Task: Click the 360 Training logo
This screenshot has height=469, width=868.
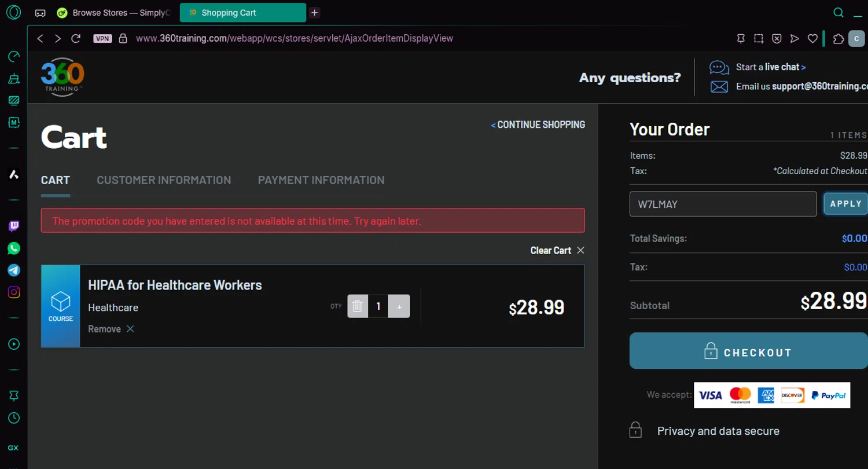Action: [62, 76]
